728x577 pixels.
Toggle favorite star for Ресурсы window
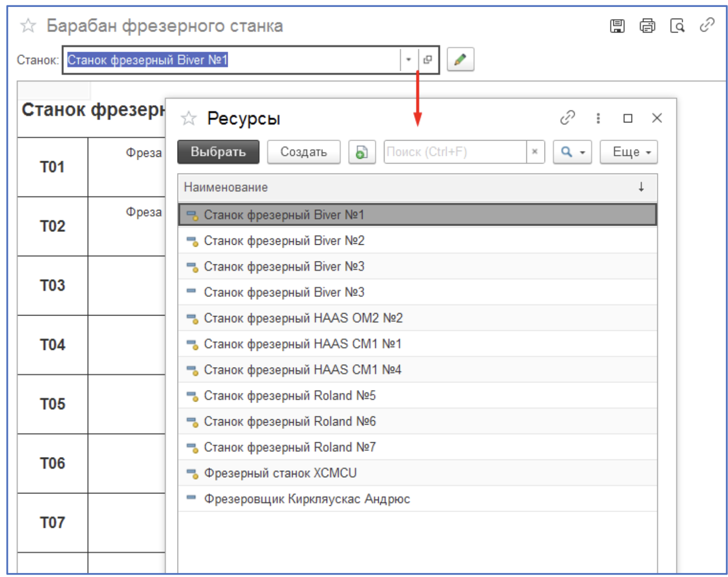click(188, 118)
